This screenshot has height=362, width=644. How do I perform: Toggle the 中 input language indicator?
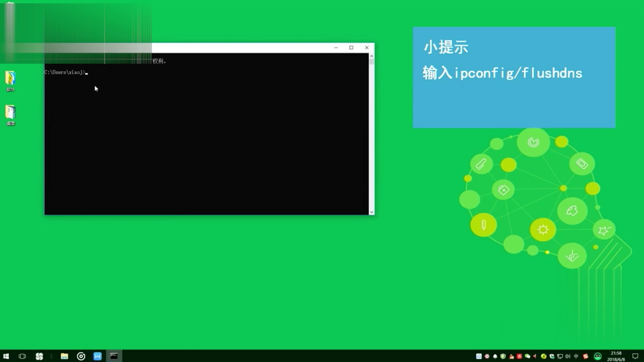[x=576, y=356]
